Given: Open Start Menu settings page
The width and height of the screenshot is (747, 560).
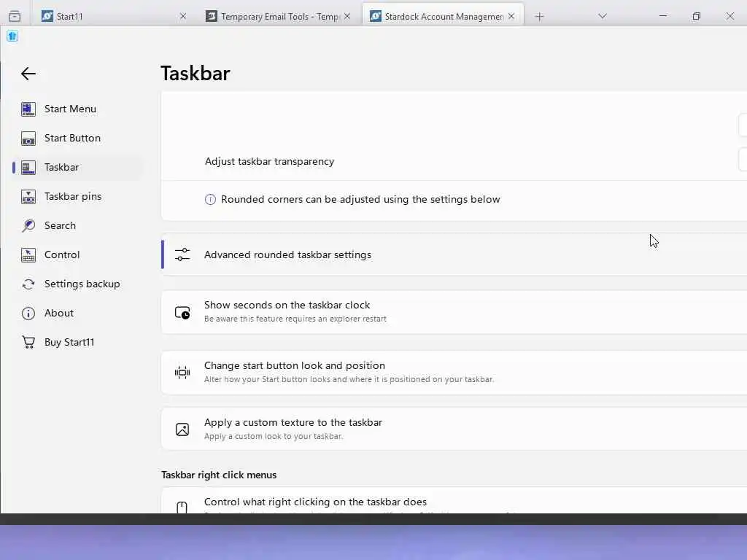Looking at the screenshot, I should (x=77, y=109).
